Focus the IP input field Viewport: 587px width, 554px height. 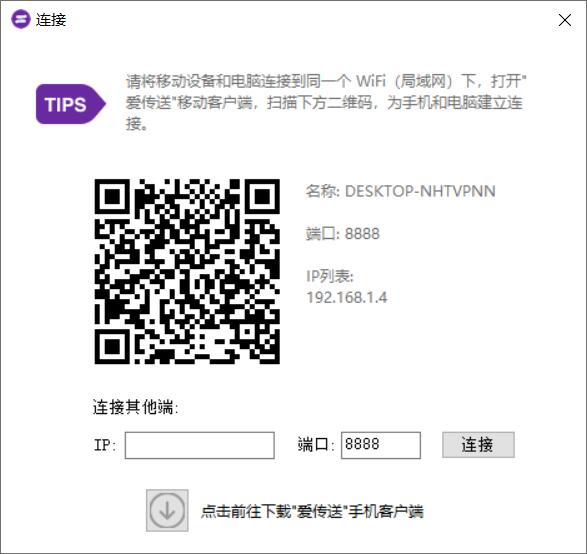pyautogui.click(x=200, y=445)
